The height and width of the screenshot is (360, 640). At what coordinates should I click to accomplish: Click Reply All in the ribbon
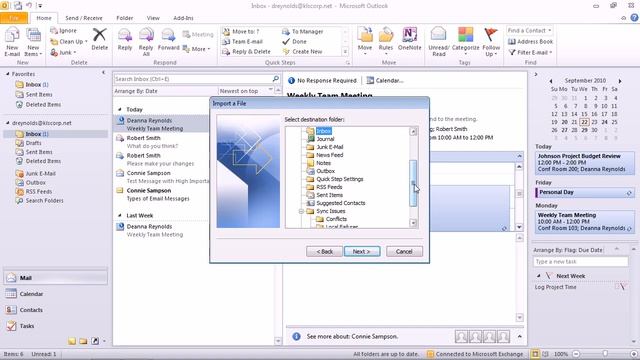[146, 42]
